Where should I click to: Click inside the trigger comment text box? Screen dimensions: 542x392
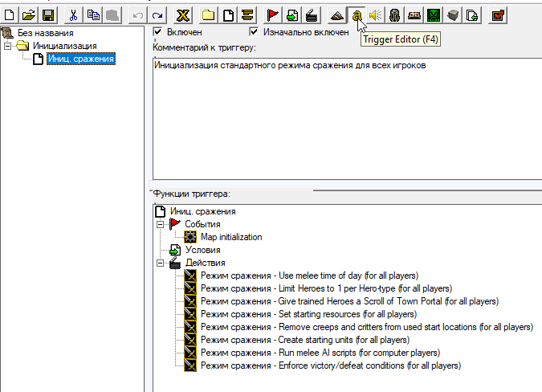point(347,119)
